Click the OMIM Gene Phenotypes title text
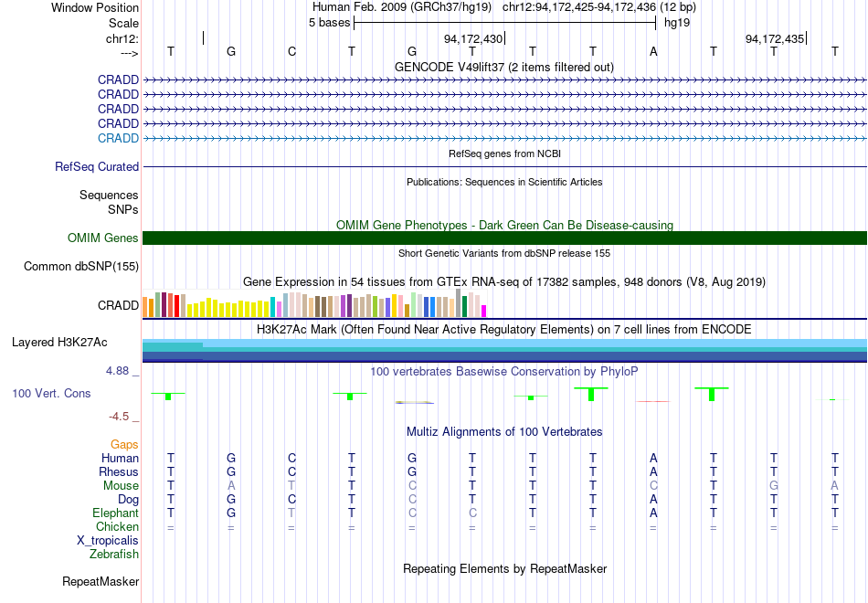Screen dimensions: 868x603 pos(504,225)
